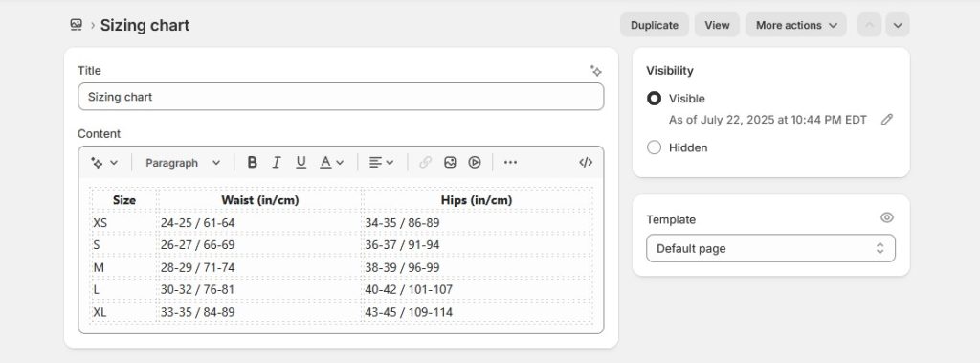Open the AI generate menu in toolbar
Viewport: 980px width, 363px height.
104,163
